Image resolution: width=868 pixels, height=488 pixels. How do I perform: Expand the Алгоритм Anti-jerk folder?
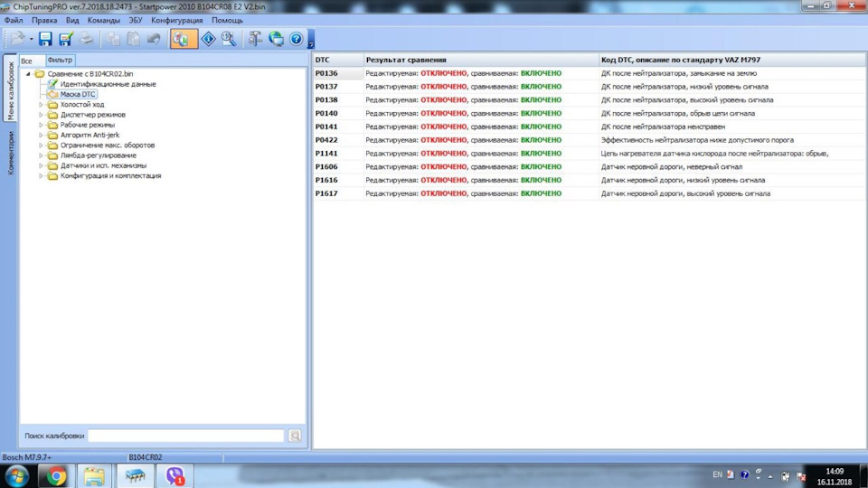click(41, 135)
